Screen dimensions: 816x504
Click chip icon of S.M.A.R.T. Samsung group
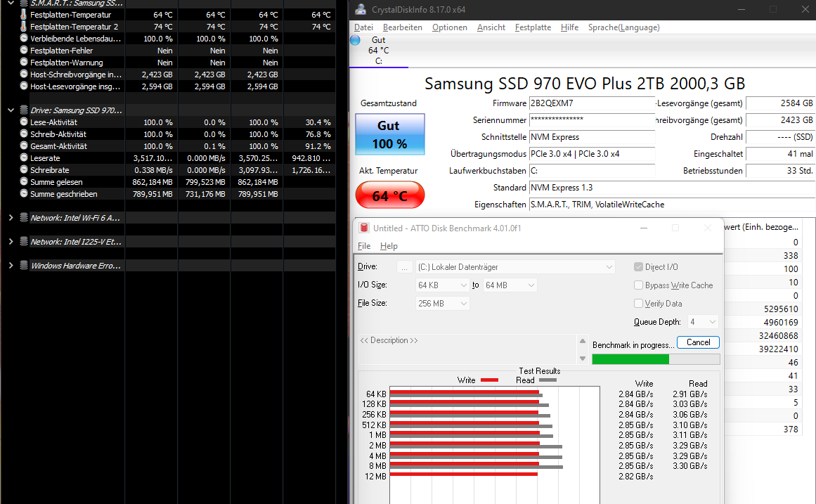tap(23, 3)
